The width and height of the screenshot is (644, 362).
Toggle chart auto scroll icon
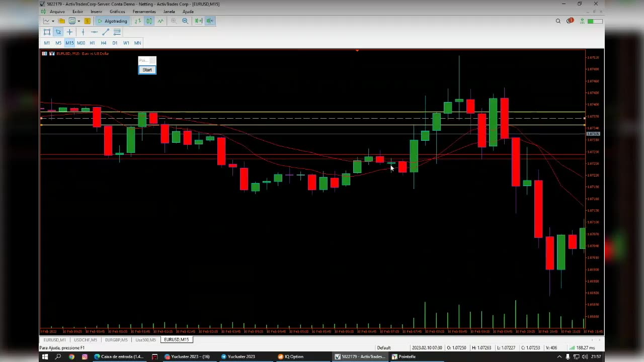(199, 21)
